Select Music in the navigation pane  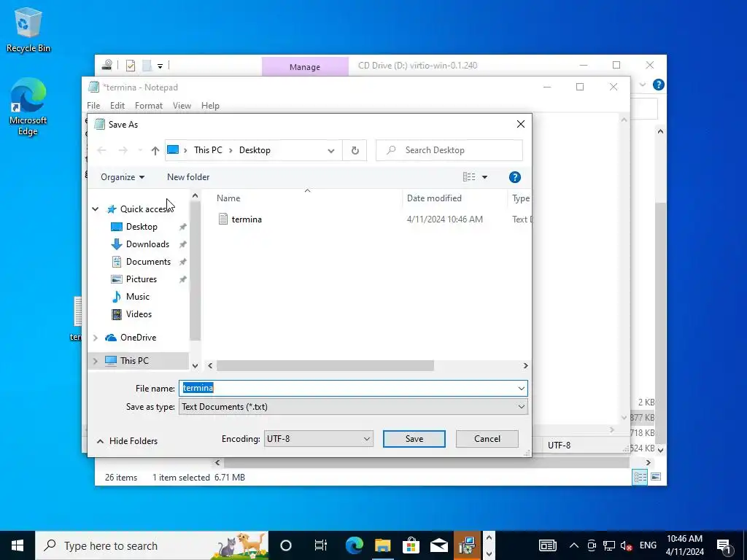[x=138, y=297]
